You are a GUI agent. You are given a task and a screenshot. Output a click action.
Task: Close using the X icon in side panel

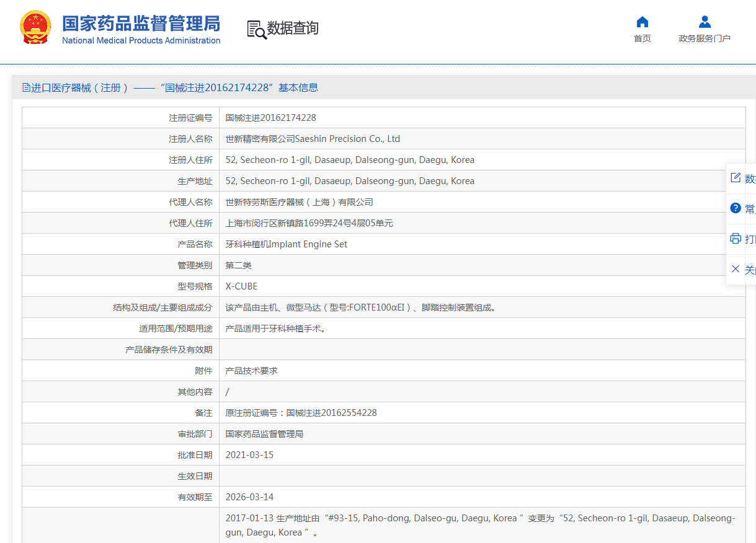coord(736,269)
